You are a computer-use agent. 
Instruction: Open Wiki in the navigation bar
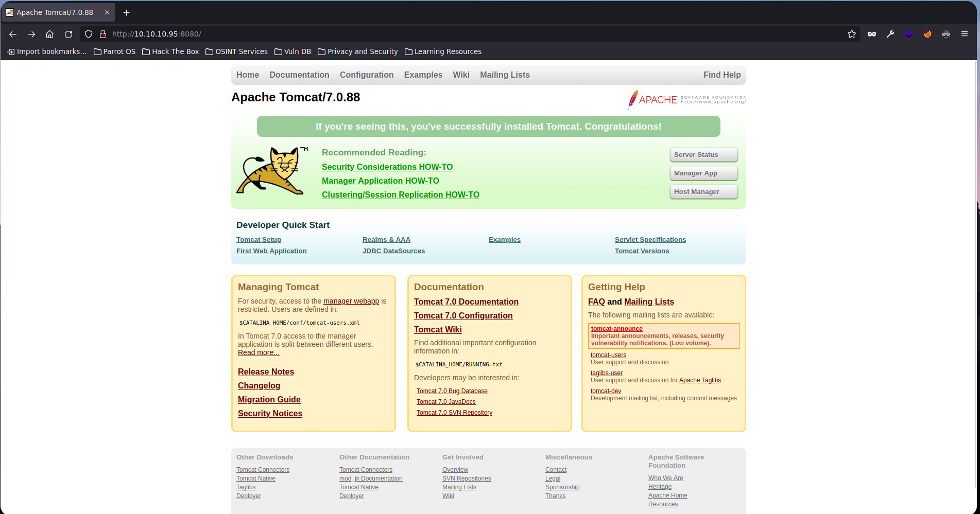461,75
